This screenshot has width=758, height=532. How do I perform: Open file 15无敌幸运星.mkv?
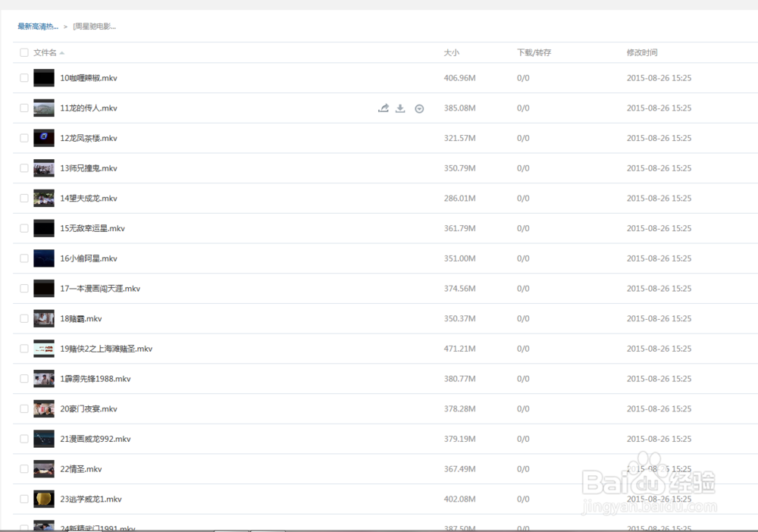click(92, 229)
